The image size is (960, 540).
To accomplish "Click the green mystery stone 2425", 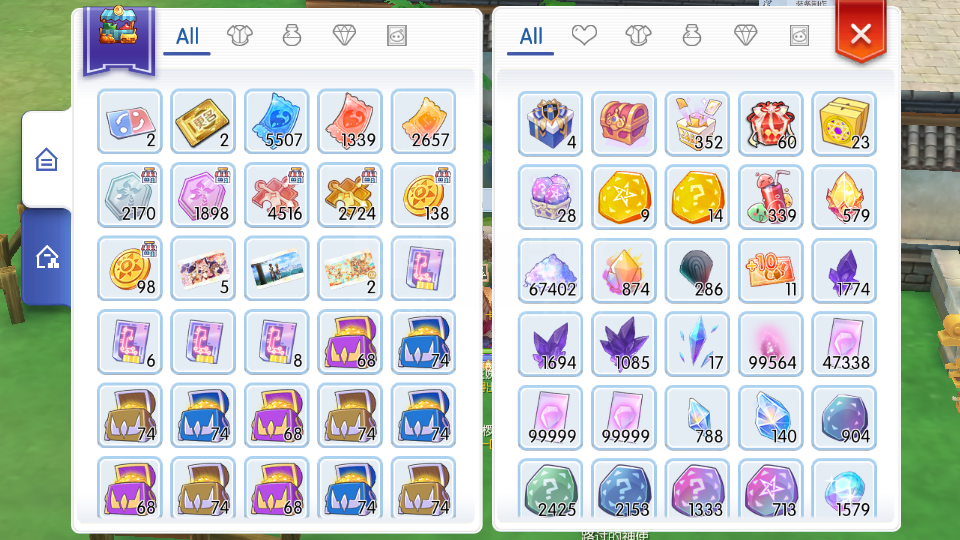I will coord(550,490).
